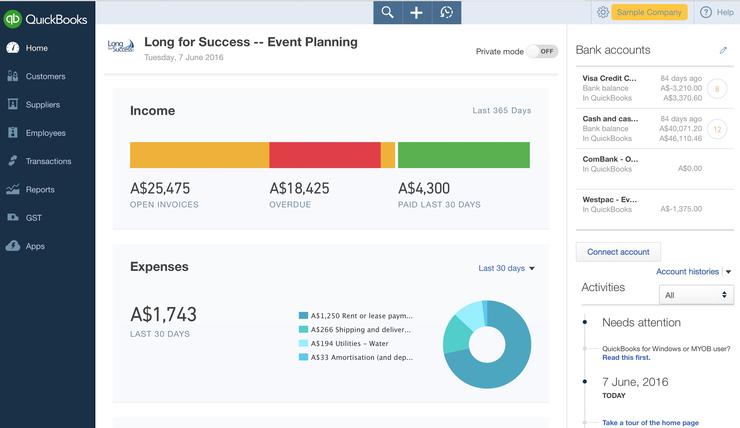Click the QuickBooks logo icon

[13, 19]
